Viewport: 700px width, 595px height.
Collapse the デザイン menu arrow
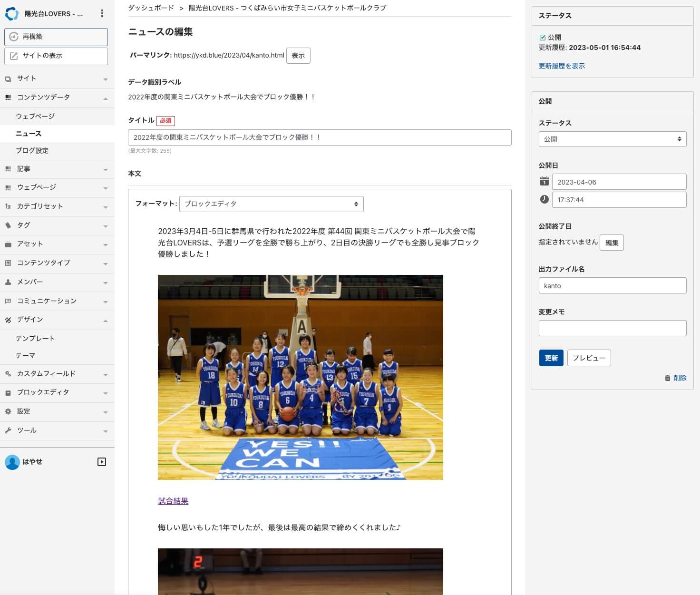tap(106, 321)
